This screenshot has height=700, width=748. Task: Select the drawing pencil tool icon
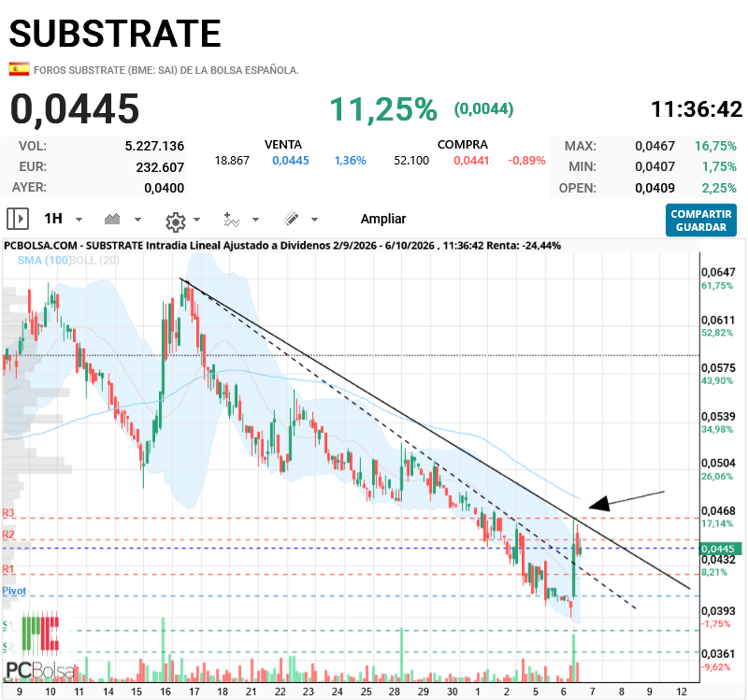pyautogui.click(x=291, y=219)
